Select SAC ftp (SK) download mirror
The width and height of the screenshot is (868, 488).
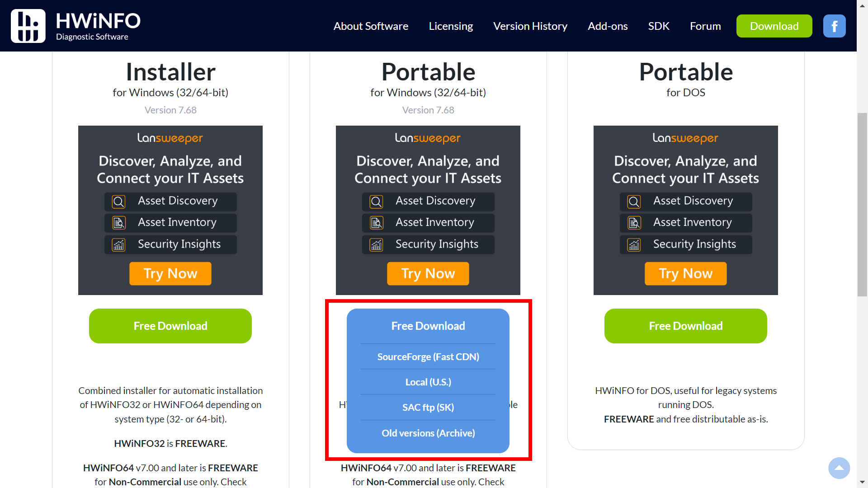coord(428,407)
